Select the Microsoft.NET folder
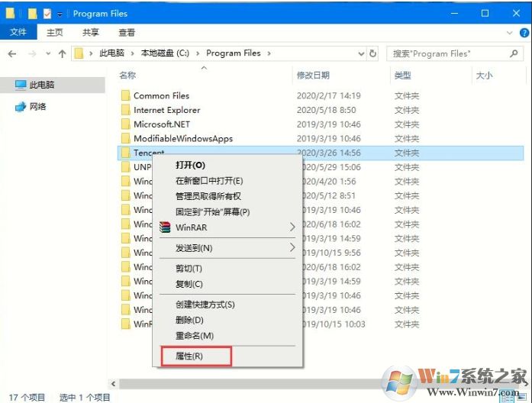 [x=162, y=124]
